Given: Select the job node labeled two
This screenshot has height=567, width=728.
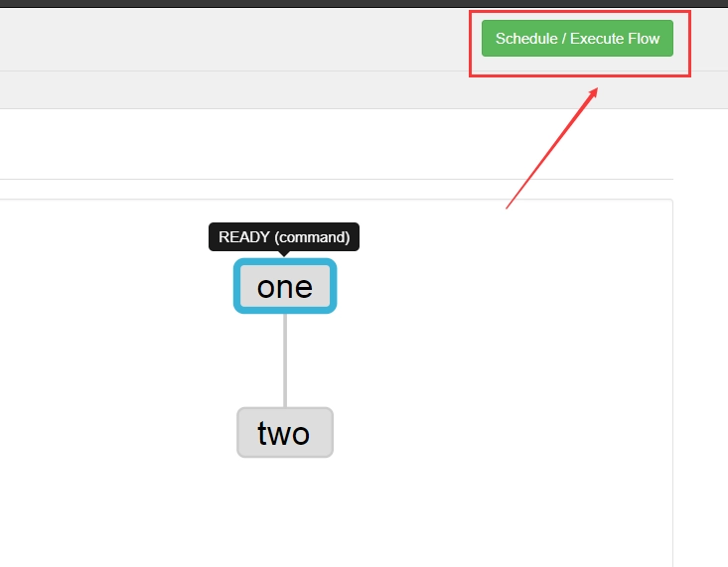Looking at the screenshot, I should (x=285, y=432).
